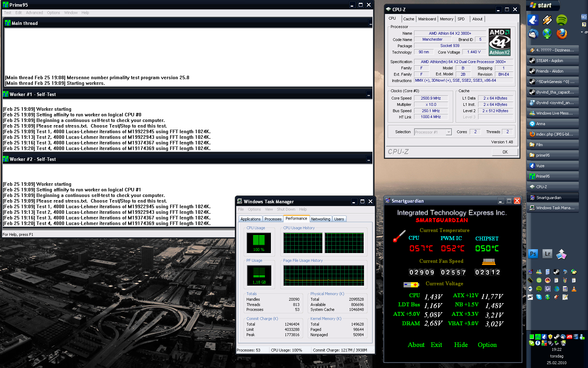588x368 pixels.
Task: Select Windows Live Messenger taskbar button
Action: pos(553,113)
